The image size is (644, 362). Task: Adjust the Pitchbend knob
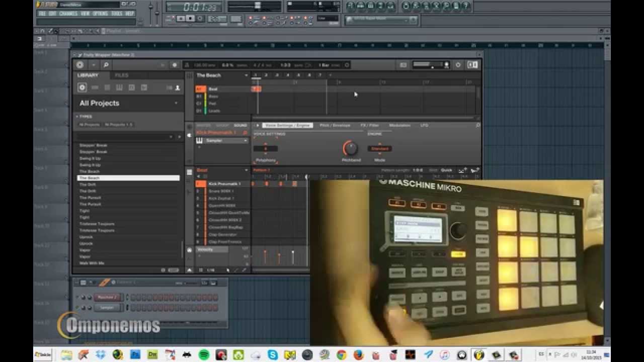(351, 148)
